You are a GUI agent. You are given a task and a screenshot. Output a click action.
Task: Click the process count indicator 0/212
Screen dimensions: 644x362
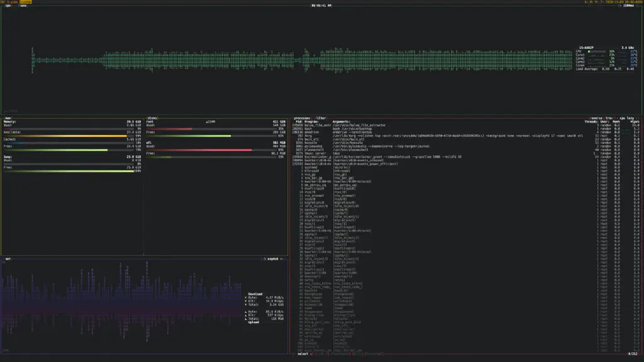(x=633, y=354)
